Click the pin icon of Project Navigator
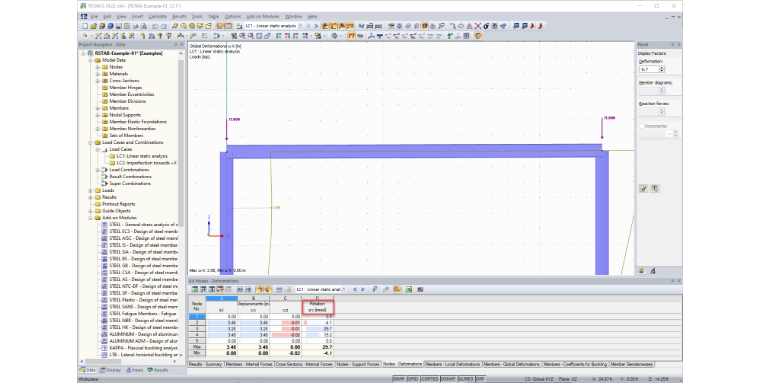The height and width of the screenshot is (383, 760). pos(175,45)
